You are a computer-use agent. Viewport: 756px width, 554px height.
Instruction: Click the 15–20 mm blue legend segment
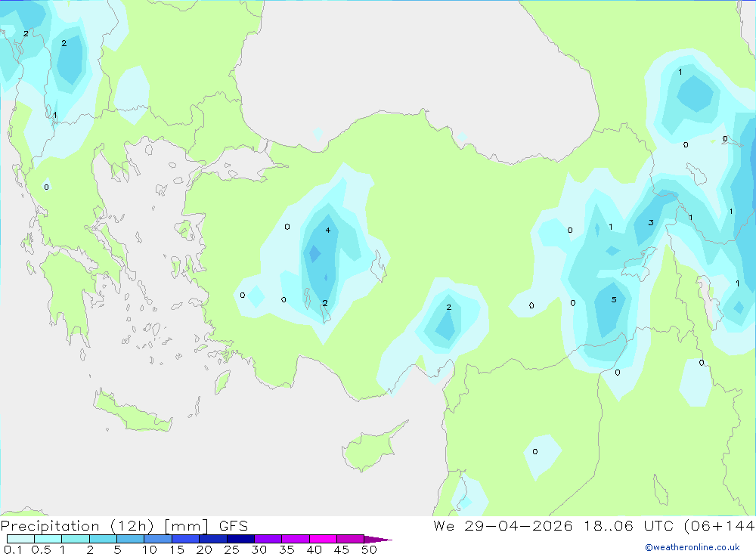point(186,539)
